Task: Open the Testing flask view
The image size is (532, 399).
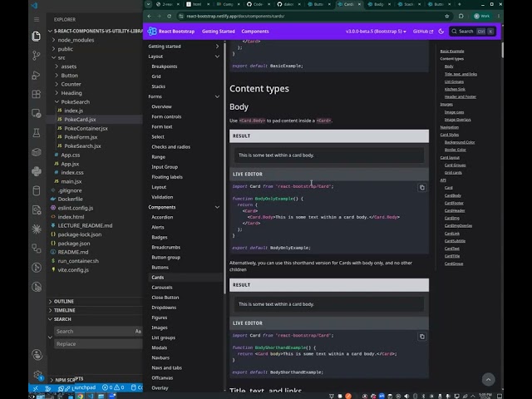Action: coord(37,133)
